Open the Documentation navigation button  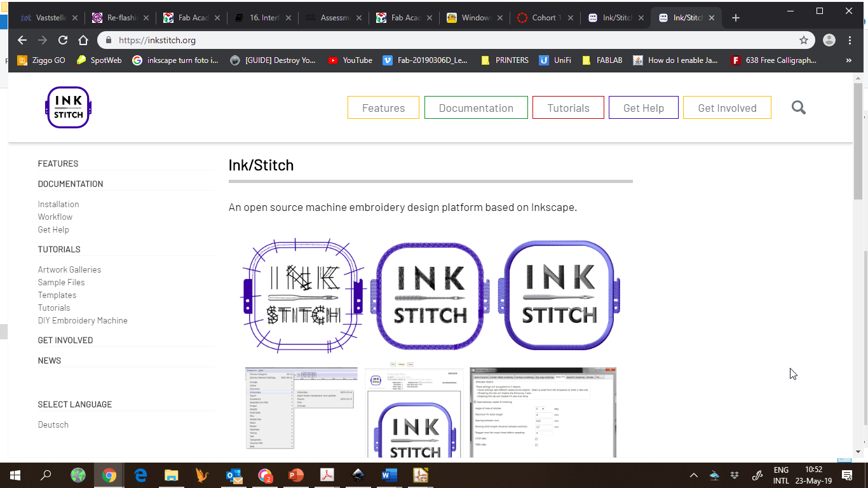[476, 107]
